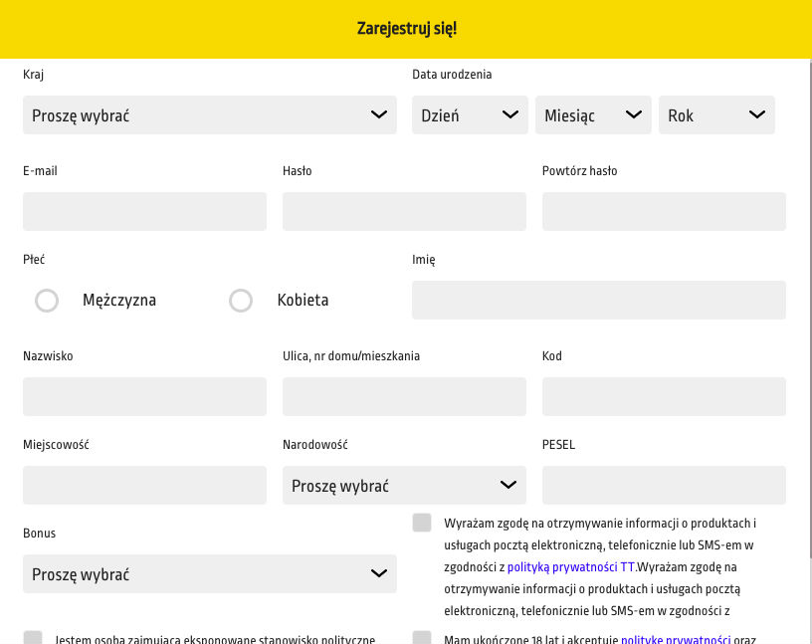Open the Dzień day dropdown
Viewport: 812px width, 644px height.
(470, 115)
